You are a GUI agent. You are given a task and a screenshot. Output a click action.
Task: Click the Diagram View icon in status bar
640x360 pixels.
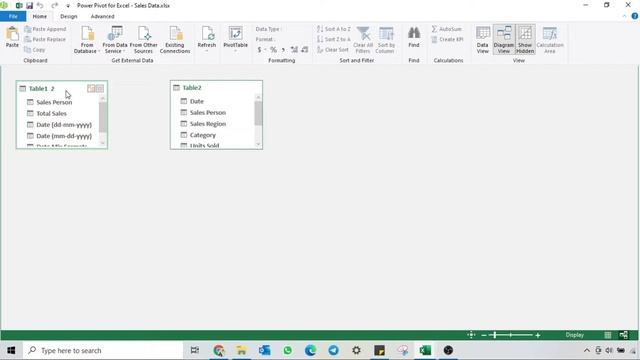(623, 335)
